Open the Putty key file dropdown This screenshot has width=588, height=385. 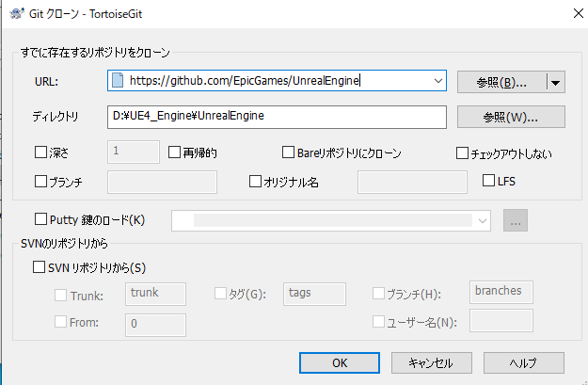pos(483,220)
